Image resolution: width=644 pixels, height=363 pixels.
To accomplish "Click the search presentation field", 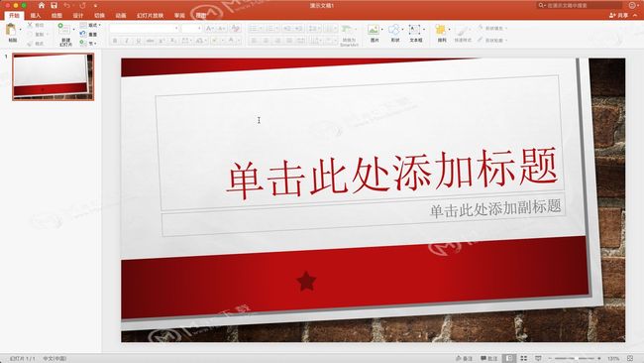I will pyautogui.click(x=580, y=5).
